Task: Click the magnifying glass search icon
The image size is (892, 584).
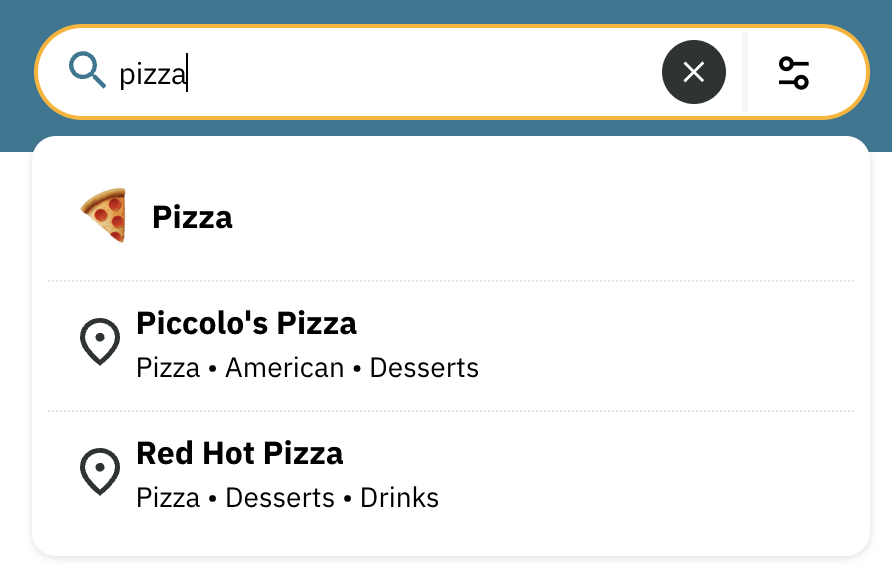Action: click(x=87, y=71)
